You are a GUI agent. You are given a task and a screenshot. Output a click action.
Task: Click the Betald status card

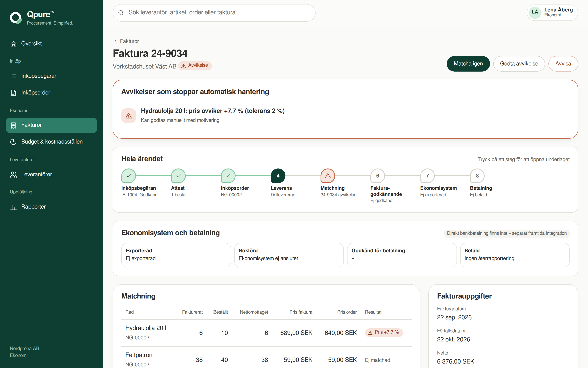[x=515, y=255]
